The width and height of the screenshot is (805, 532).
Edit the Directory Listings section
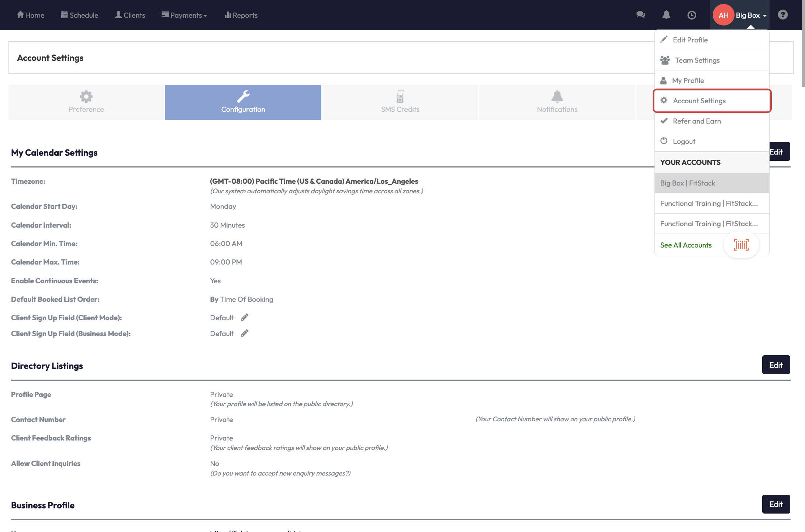775,365
